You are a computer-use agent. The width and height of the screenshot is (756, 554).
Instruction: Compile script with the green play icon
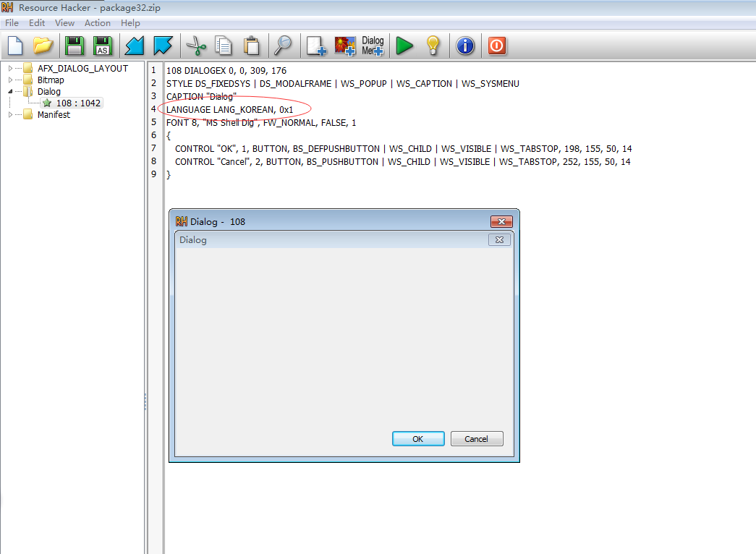pyautogui.click(x=404, y=46)
